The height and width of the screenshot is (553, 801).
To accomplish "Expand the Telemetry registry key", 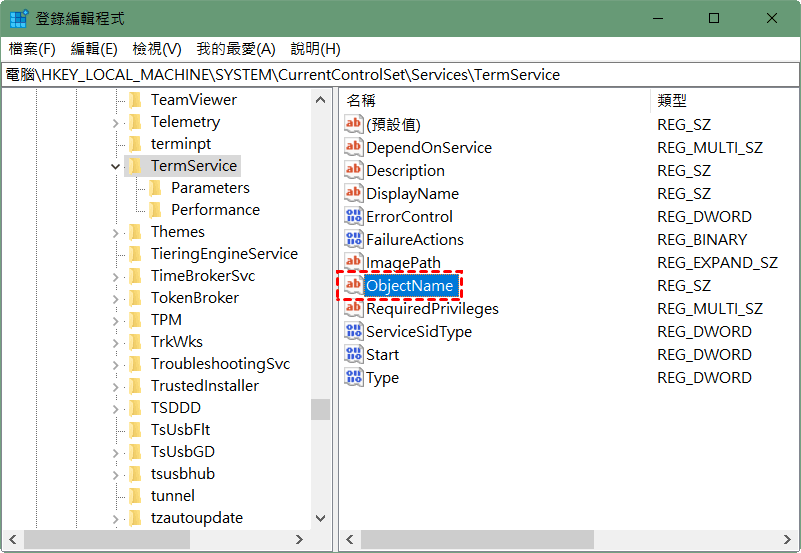I will [x=116, y=122].
